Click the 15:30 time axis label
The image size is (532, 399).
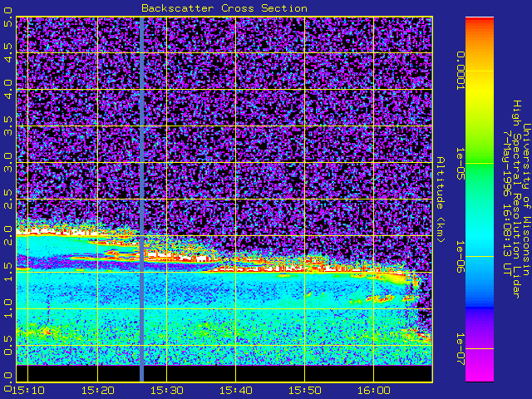click(x=166, y=390)
